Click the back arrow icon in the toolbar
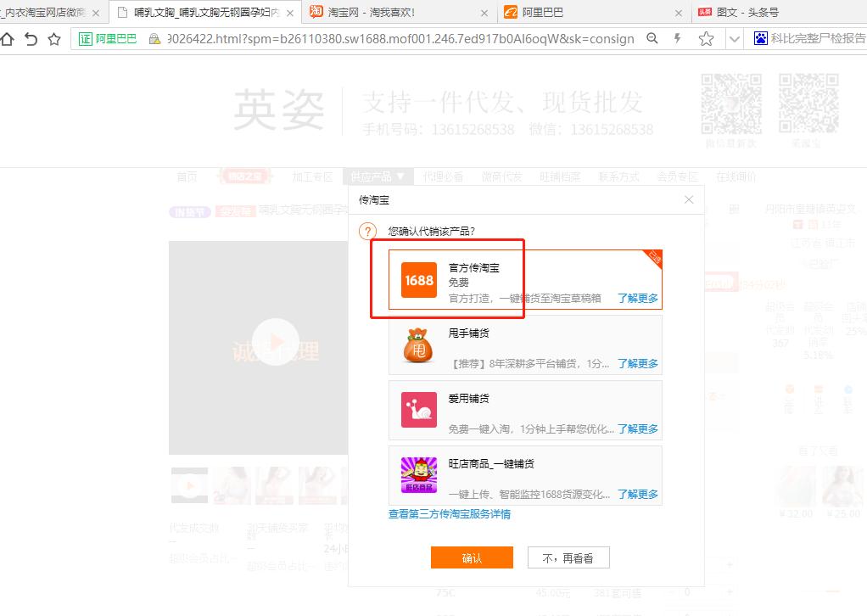The image size is (867, 616). pyautogui.click(x=32, y=39)
